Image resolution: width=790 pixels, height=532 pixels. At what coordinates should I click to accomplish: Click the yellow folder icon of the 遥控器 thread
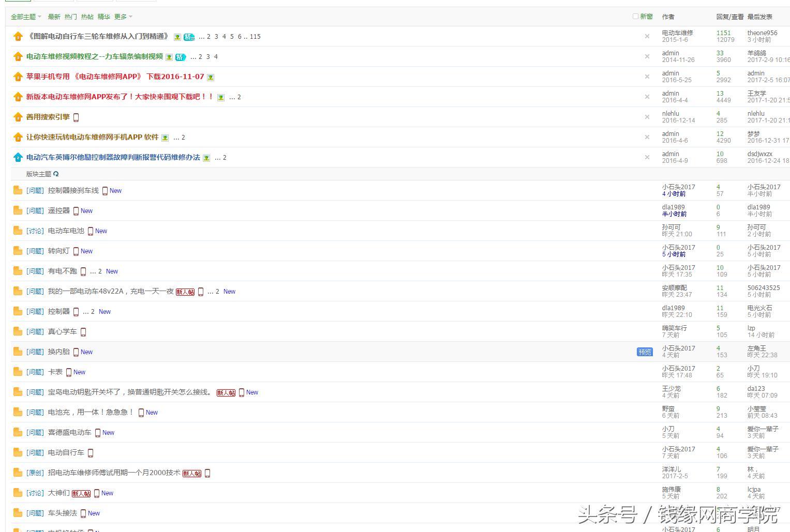tap(17, 210)
